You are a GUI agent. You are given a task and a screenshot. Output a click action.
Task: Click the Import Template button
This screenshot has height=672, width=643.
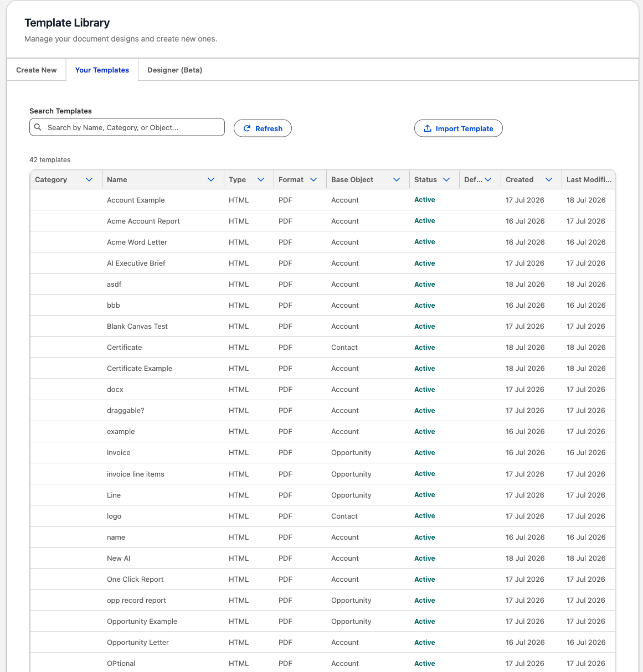(x=459, y=128)
